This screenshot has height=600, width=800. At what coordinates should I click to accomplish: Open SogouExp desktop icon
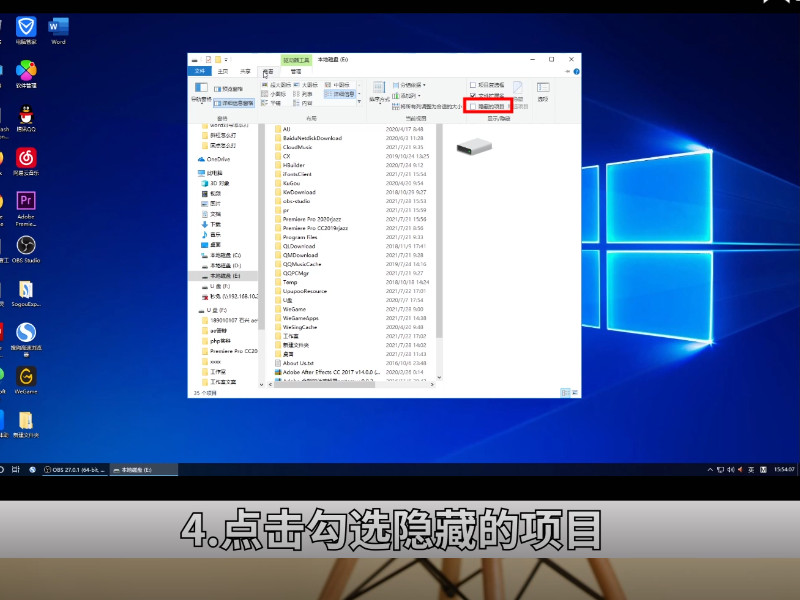[x=26, y=293]
